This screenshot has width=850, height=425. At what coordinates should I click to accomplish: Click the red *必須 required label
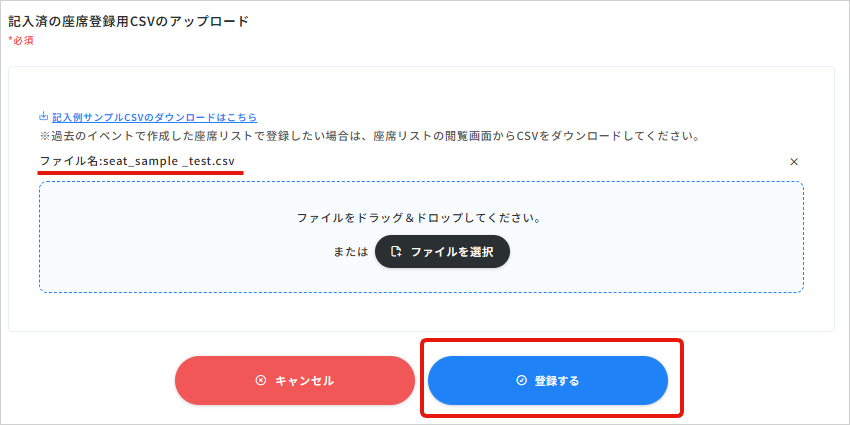pyautogui.click(x=22, y=41)
